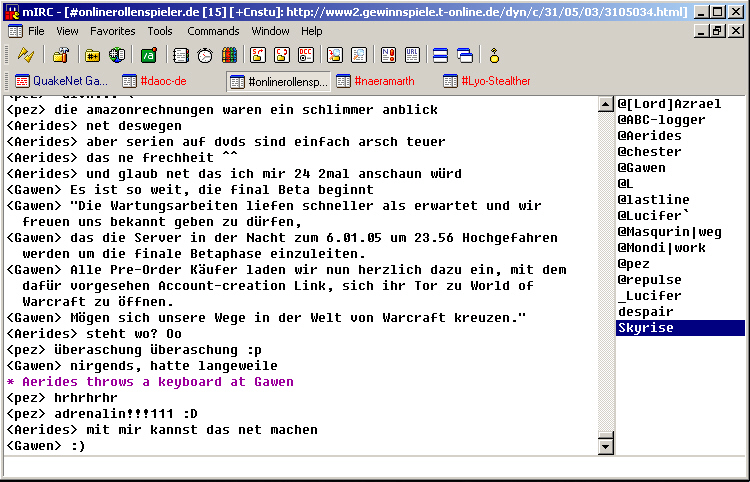
Task: Open the Channels folder icon
Action: [92, 55]
